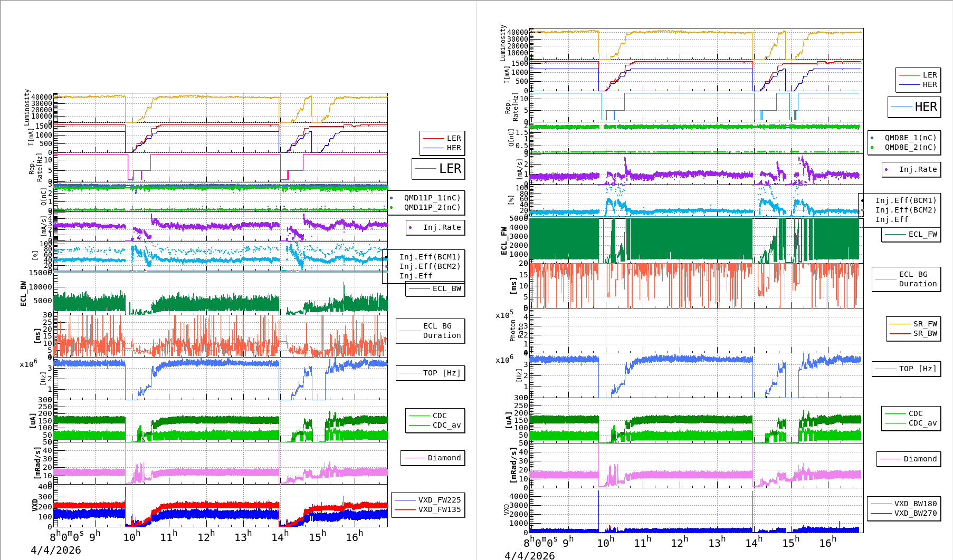Image resolution: width=953 pixels, height=560 pixels.
Task: Click the QMD8E_1(nC) legend marker
Action: click(872, 138)
